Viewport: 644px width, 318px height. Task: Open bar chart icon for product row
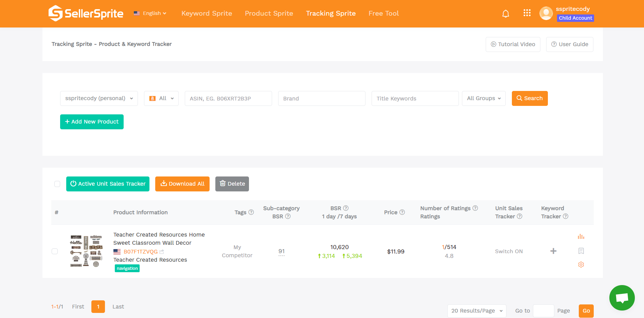point(581,237)
